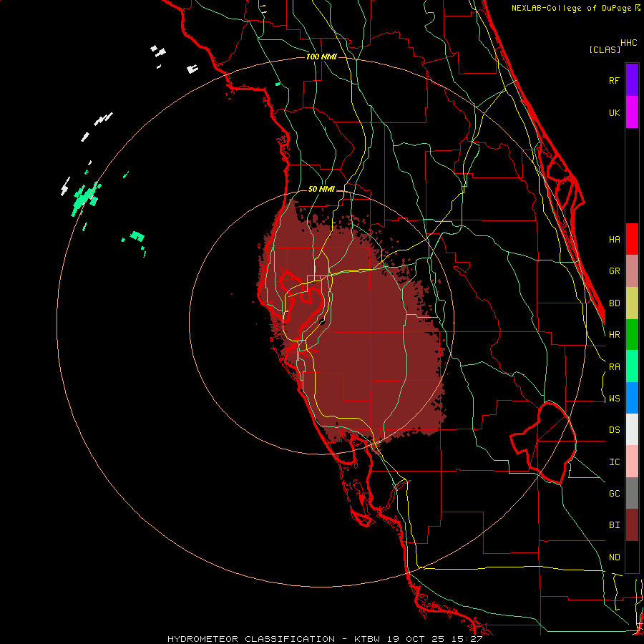Click the "GR" legend label
Viewport: 644px width, 644px height.
click(x=615, y=271)
